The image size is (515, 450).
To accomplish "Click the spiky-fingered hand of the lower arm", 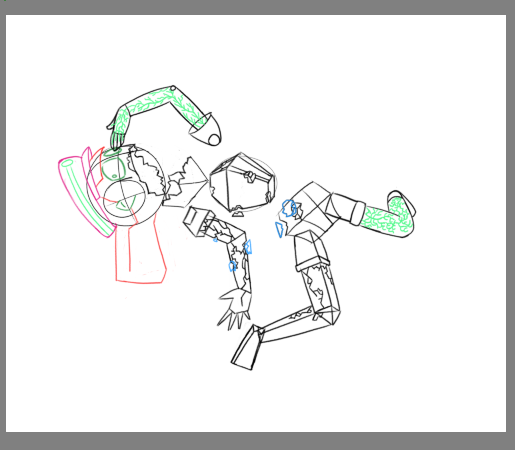I will [x=234, y=308].
